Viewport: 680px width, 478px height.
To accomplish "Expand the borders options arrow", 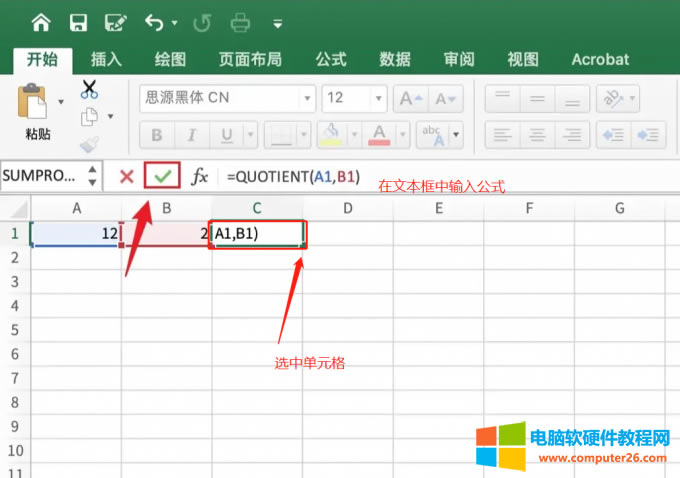I will coord(304,135).
